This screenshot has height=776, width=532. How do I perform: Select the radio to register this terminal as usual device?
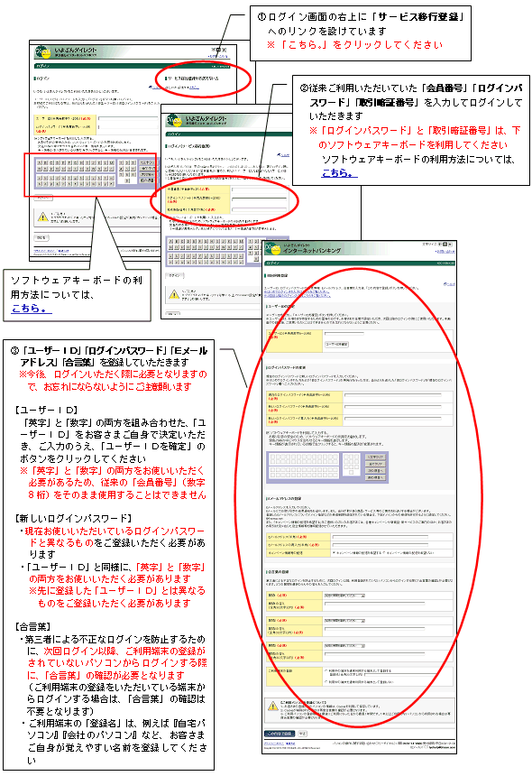click(326, 670)
